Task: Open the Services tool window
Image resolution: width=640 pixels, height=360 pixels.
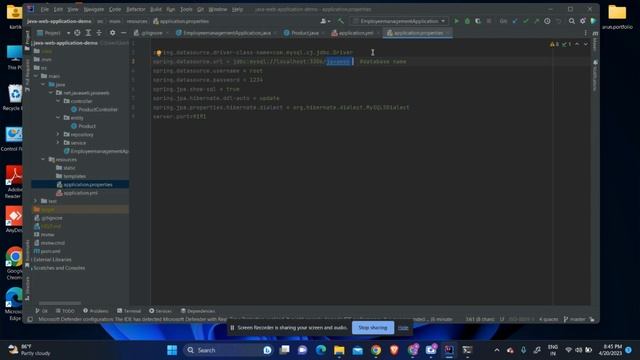Action: click(x=160, y=311)
